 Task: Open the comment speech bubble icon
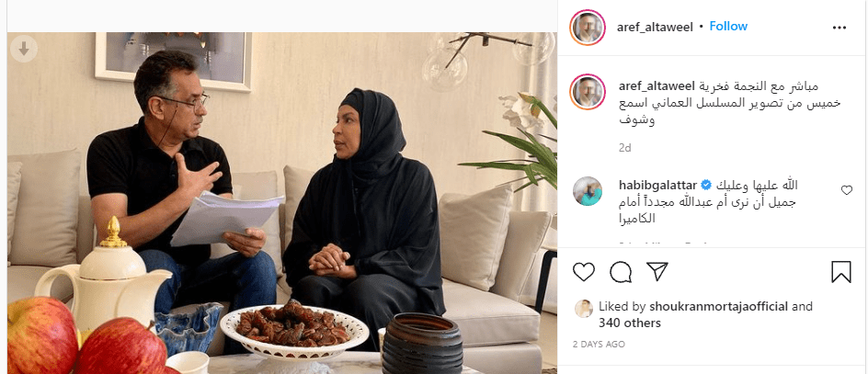pyautogui.click(x=621, y=272)
